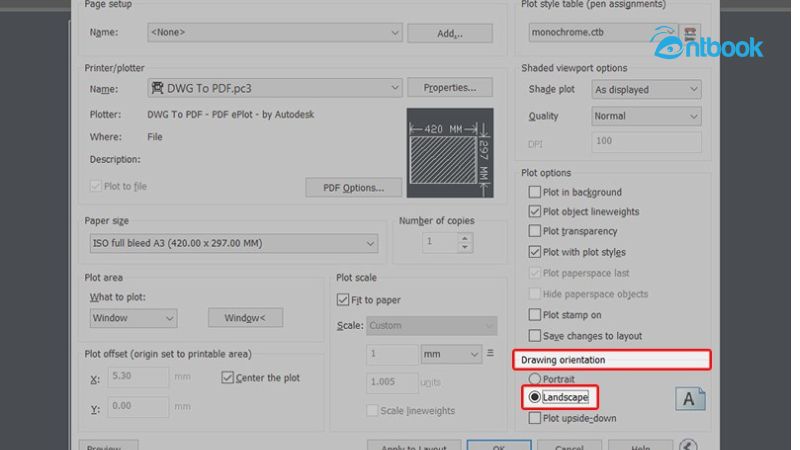
Task: Open the What to plot dropdown
Action: [133, 318]
